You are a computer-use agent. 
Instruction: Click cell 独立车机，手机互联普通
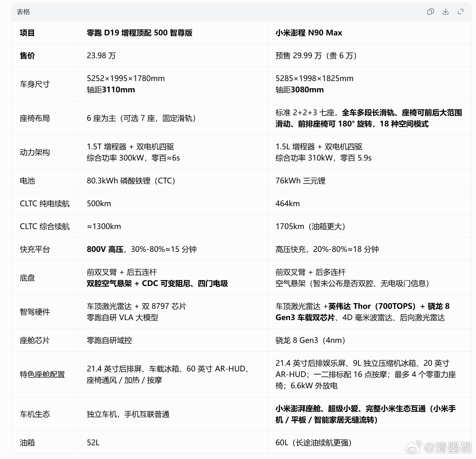pos(128,414)
